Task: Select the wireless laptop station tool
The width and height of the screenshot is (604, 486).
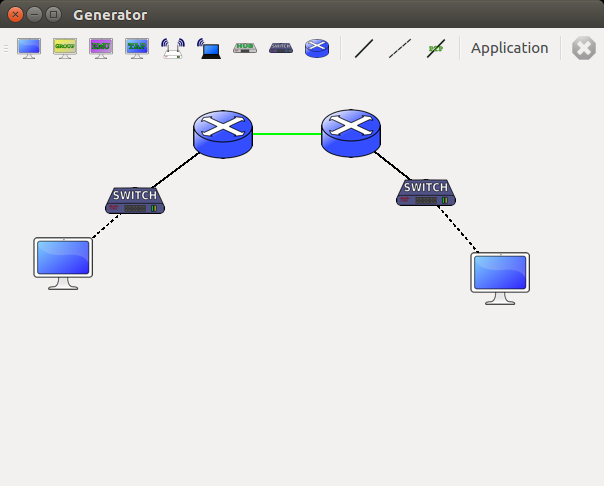Action: pyautogui.click(x=209, y=48)
